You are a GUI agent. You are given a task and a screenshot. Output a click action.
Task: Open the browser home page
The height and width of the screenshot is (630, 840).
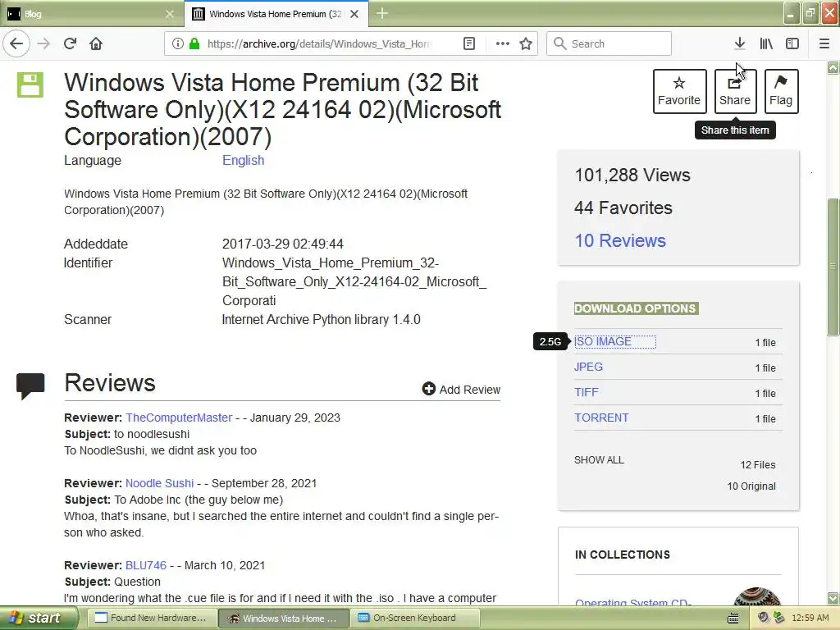click(96, 43)
